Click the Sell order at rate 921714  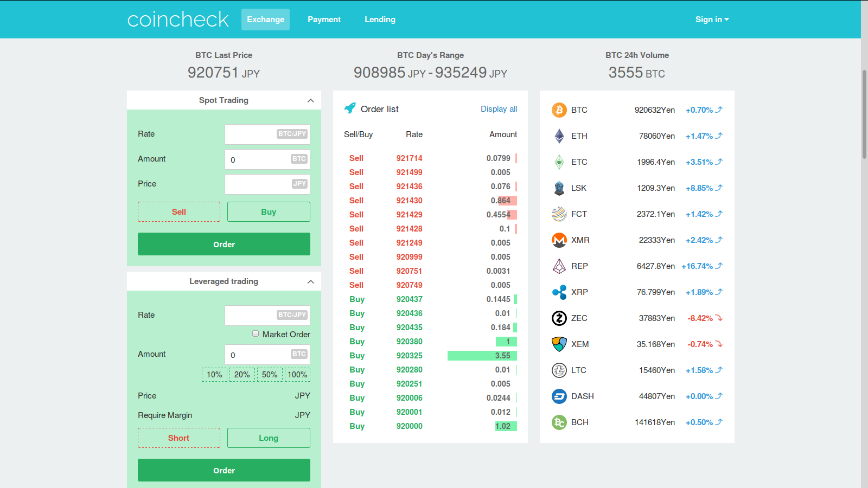[430, 158]
